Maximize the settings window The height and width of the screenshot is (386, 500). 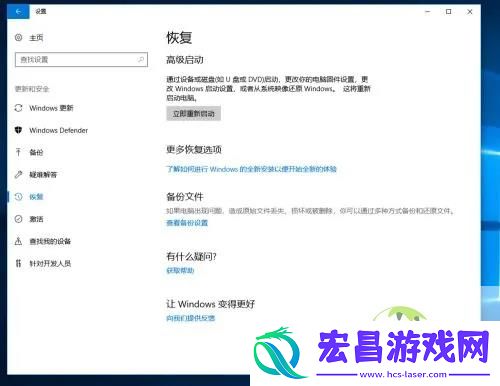tap(449, 12)
